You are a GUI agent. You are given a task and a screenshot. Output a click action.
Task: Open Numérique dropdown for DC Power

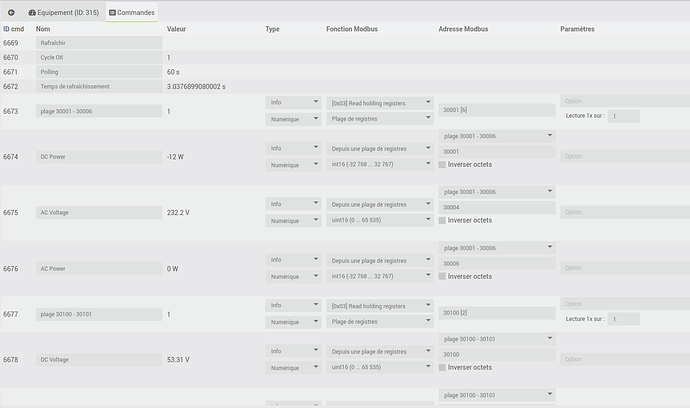click(293, 165)
